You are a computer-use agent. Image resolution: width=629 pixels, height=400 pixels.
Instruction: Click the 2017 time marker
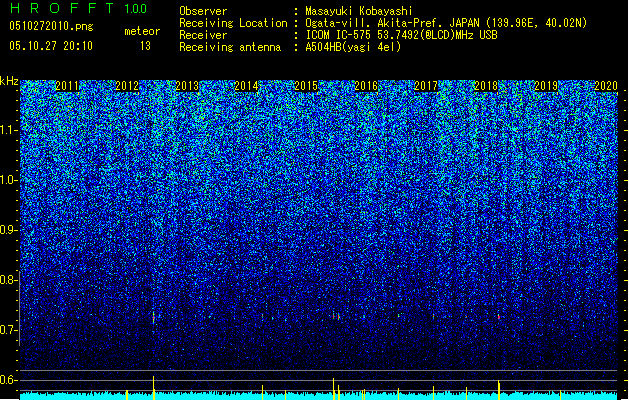tap(426, 86)
